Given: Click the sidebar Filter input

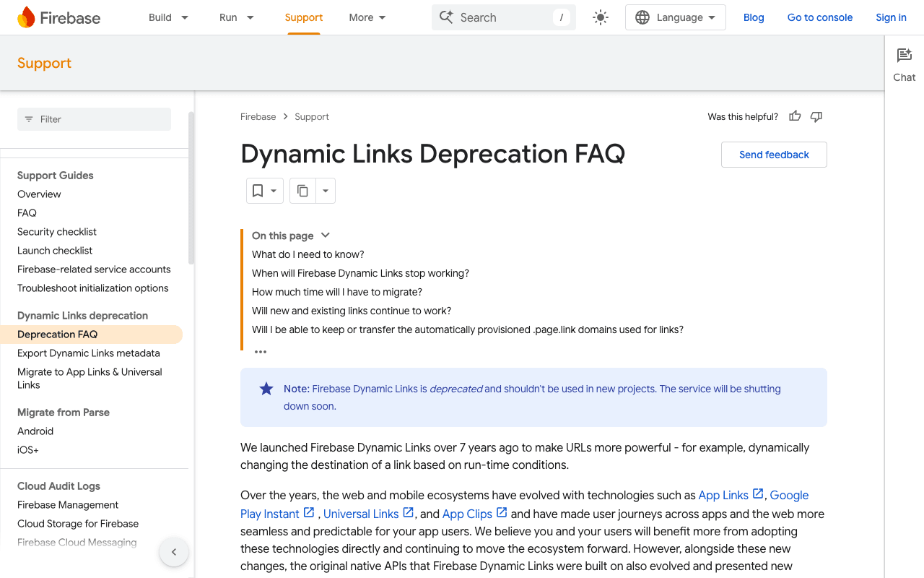Looking at the screenshot, I should [94, 119].
